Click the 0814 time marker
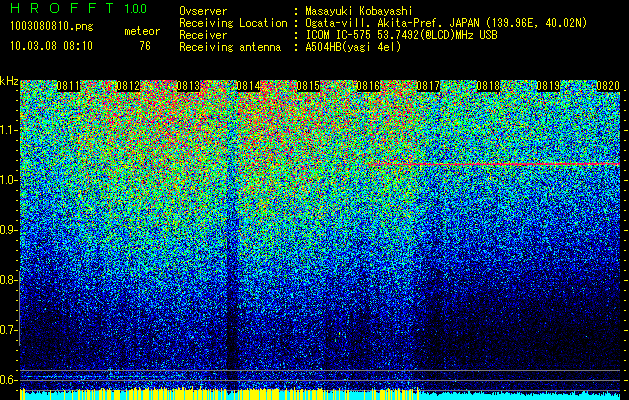629x400 pixels. (248, 86)
